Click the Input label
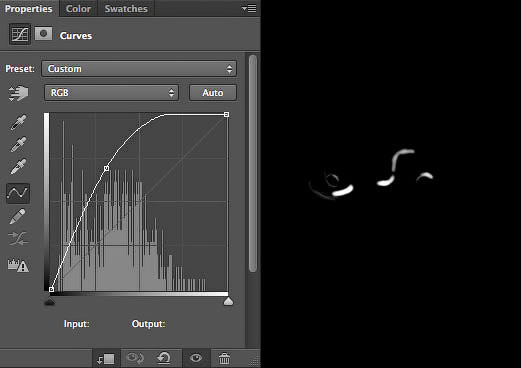Viewport: 521px width, 368px height. click(x=77, y=324)
